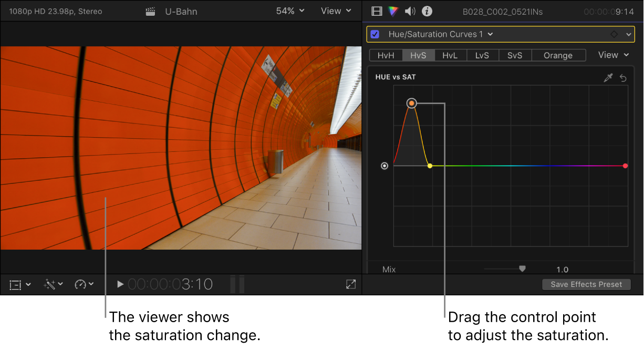Open the Audio inspector
The image size is (644, 350).
pyautogui.click(x=410, y=11)
